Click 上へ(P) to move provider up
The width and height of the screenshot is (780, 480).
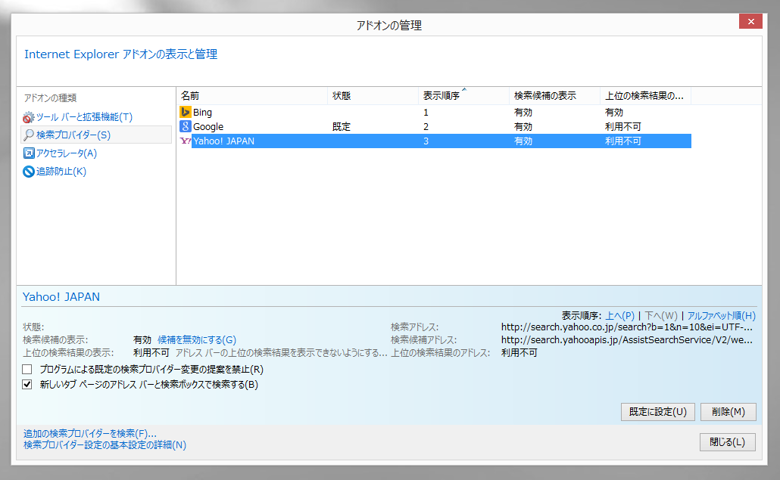point(620,315)
